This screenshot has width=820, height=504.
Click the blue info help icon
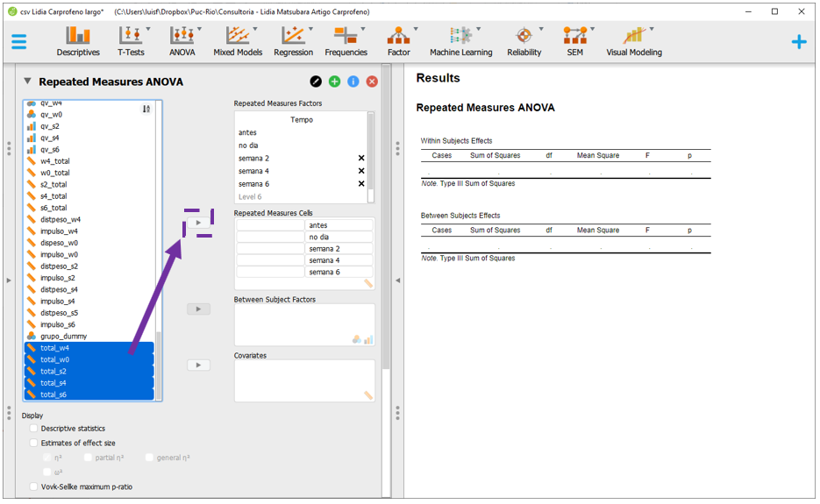(353, 82)
